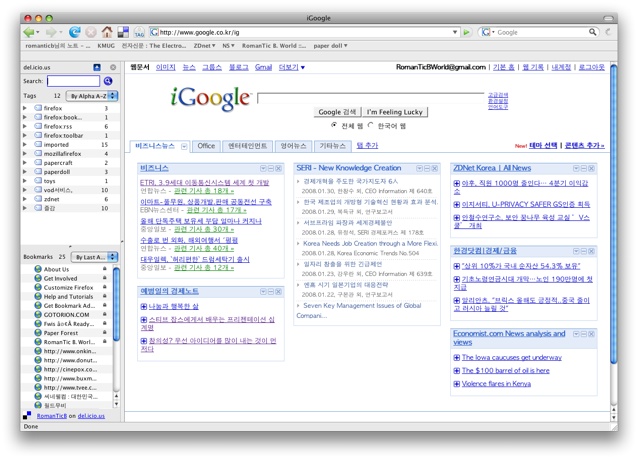Reload the page with the blue refresh icon

[74, 32]
